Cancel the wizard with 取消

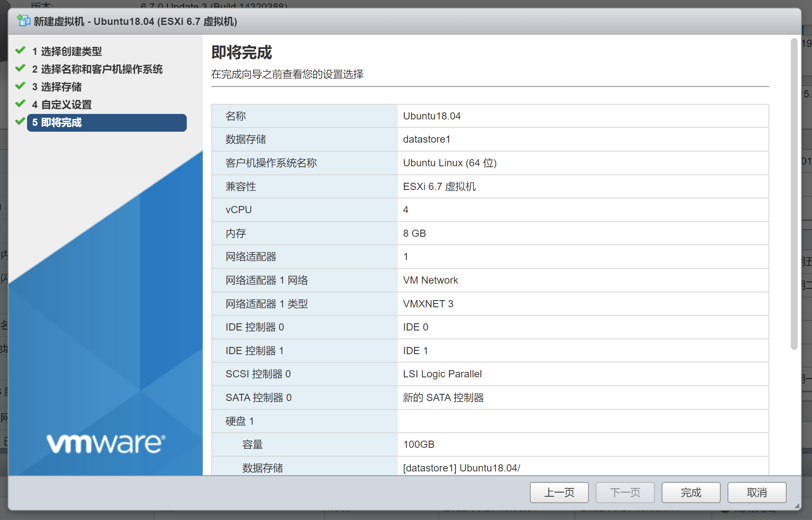(757, 493)
